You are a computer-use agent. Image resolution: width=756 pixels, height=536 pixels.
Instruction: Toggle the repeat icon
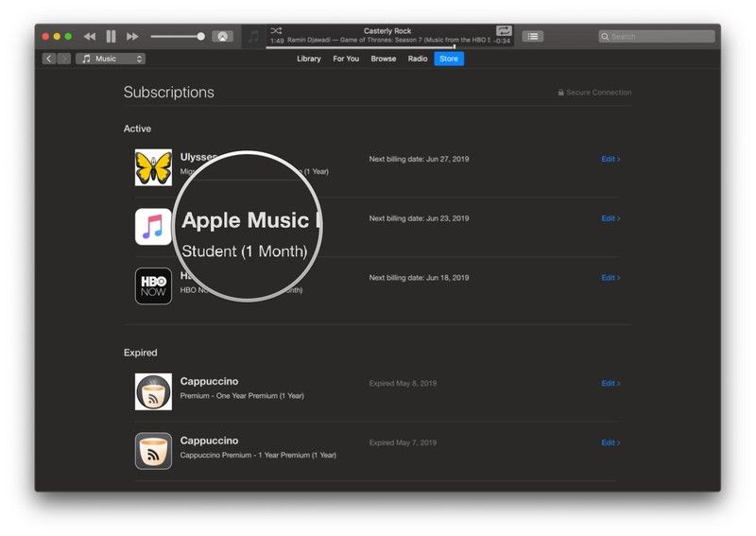tap(504, 31)
